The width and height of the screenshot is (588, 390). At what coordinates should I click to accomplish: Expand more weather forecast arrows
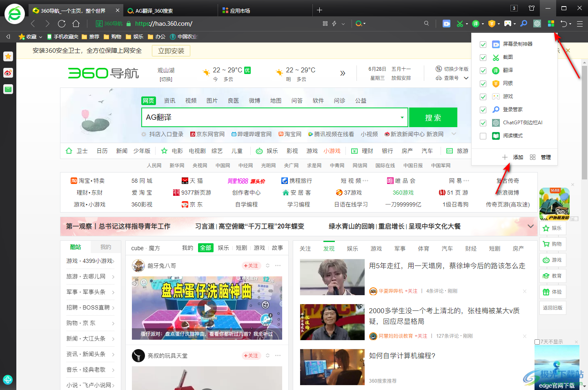[343, 73]
